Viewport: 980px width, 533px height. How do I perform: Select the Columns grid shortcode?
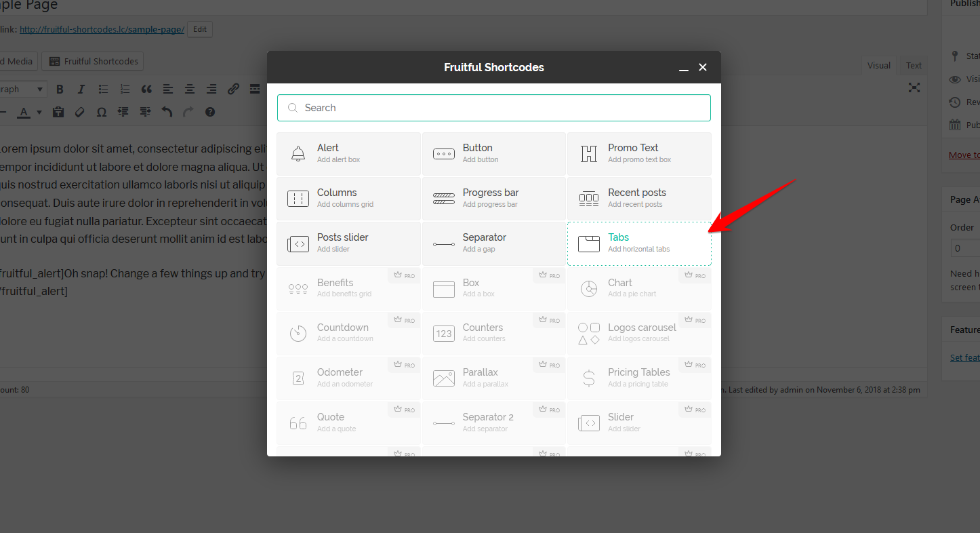[x=348, y=199]
